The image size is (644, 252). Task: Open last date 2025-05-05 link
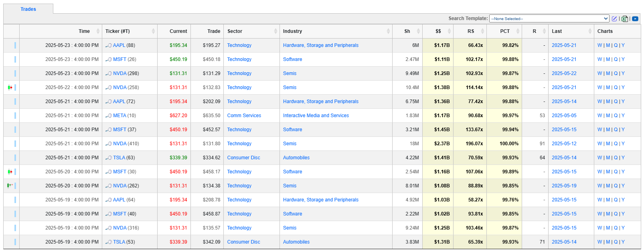click(564, 116)
